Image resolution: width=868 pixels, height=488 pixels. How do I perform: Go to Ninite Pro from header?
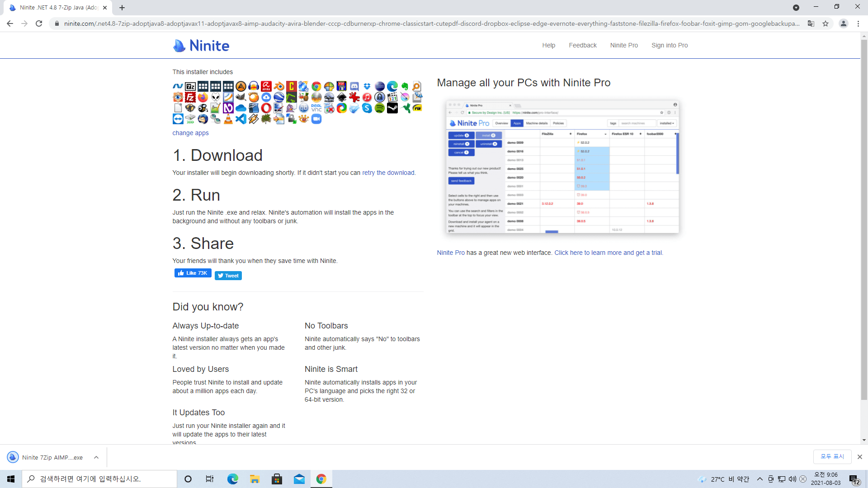624,45
